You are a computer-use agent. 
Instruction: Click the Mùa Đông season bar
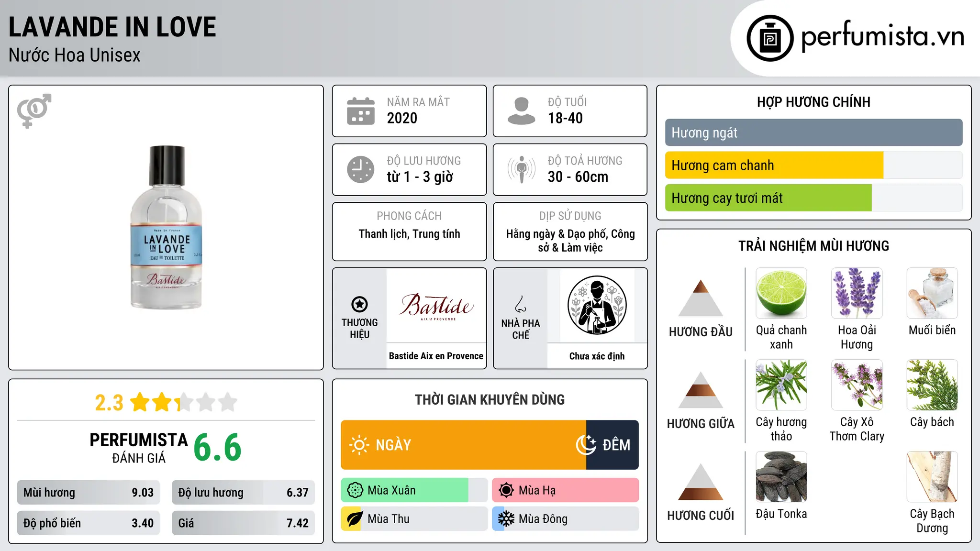click(565, 519)
